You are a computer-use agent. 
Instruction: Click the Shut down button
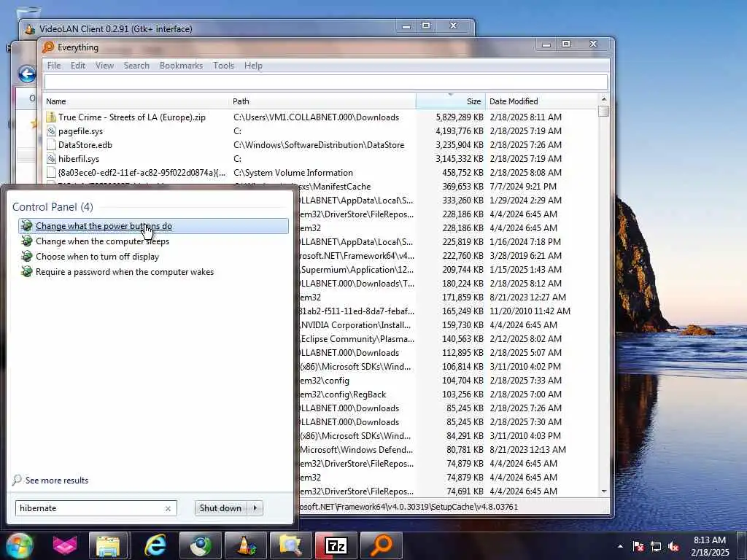[x=220, y=508]
